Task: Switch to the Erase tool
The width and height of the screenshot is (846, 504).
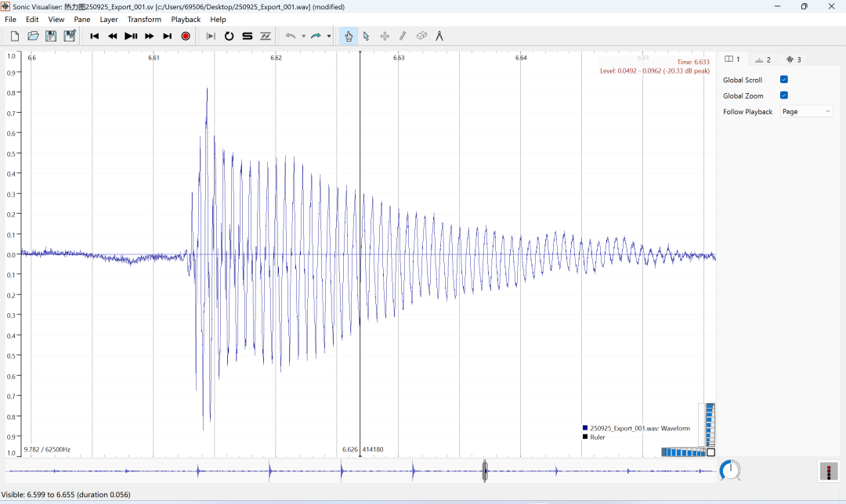Action: pos(421,36)
